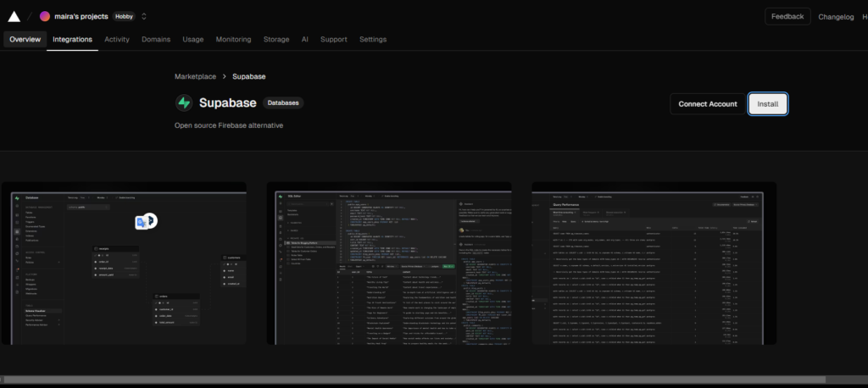Click the maira's projects team name
The image size is (868, 388).
[81, 17]
